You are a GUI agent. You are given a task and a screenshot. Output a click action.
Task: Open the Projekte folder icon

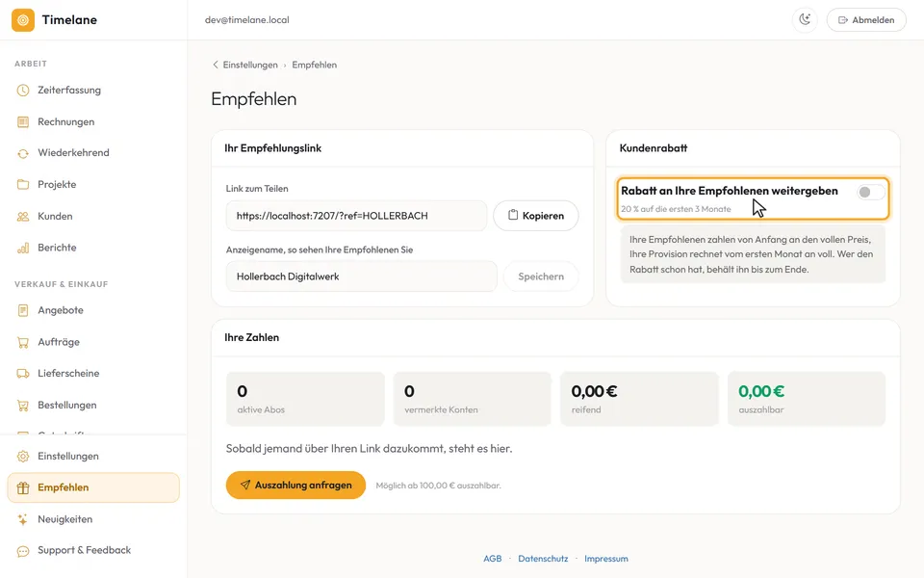(x=23, y=185)
